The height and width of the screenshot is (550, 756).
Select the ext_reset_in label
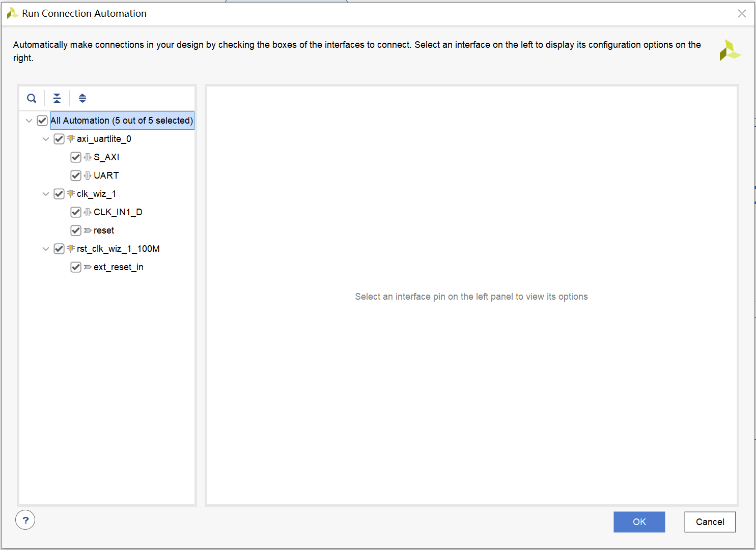[x=119, y=267]
